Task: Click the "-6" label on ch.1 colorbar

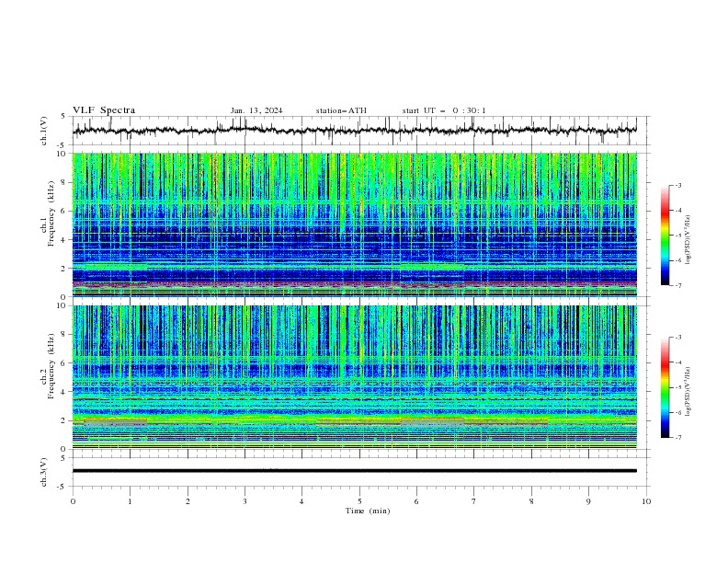Action: [678, 260]
